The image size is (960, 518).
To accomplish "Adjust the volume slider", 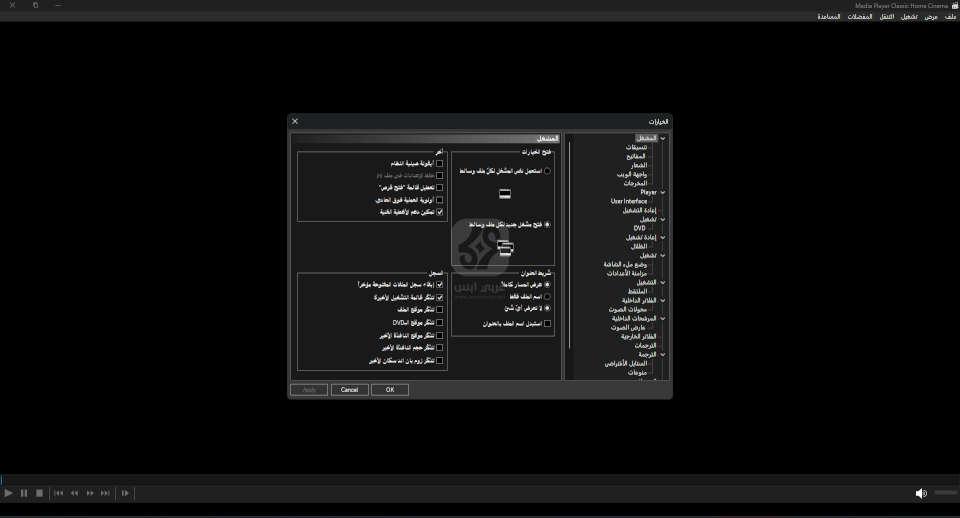I will [x=946, y=493].
